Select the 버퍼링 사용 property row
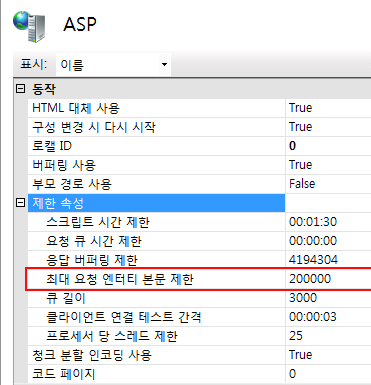 pos(199,165)
